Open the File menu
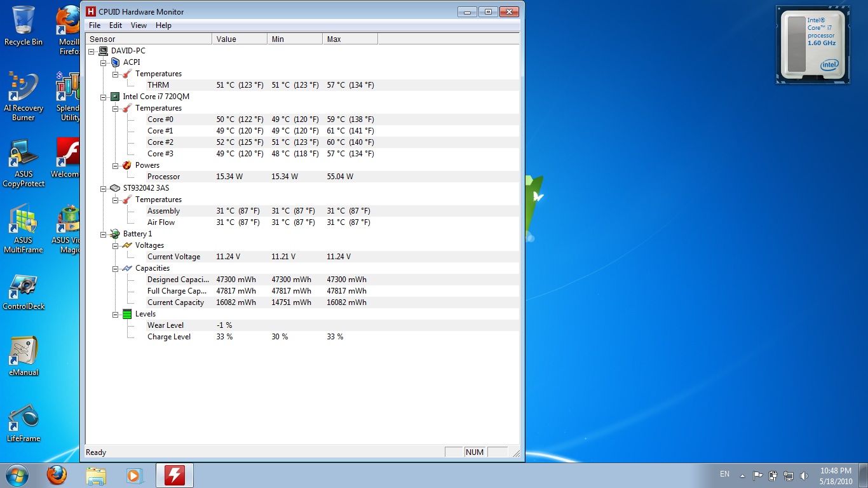Image resolution: width=868 pixels, height=488 pixels. click(x=95, y=25)
